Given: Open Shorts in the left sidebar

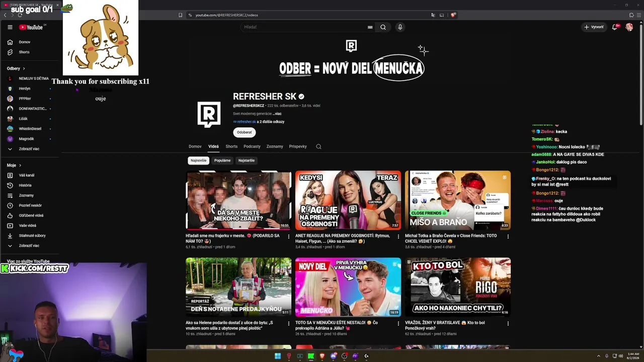Looking at the screenshot, I should click(x=24, y=52).
